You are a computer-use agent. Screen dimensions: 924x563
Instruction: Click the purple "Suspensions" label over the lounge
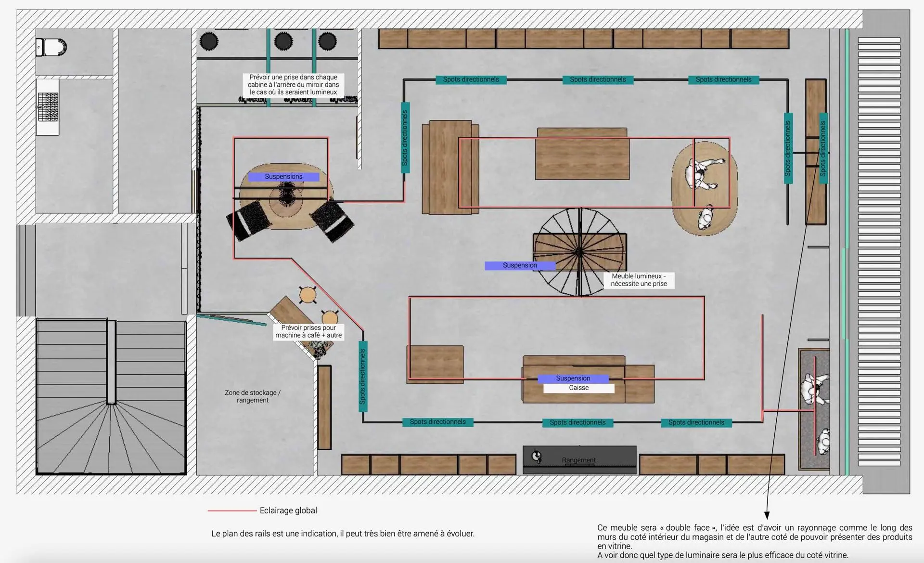point(283,177)
